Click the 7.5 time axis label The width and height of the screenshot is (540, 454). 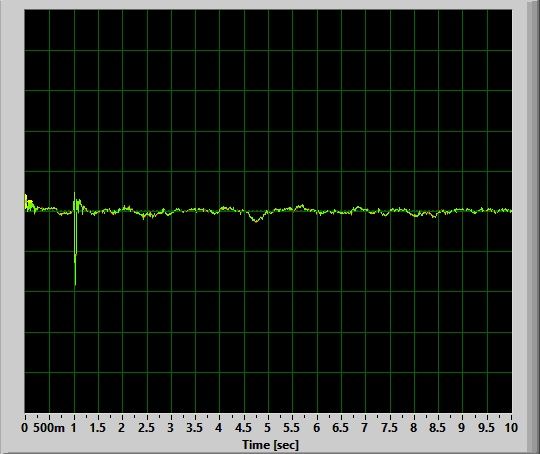(389, 428)
